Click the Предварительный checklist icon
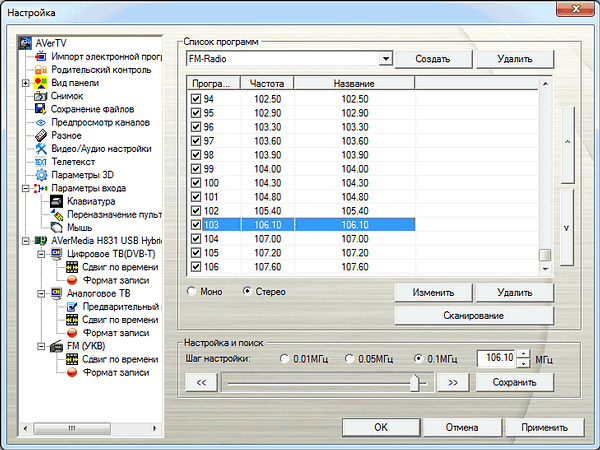The image size is (600, 450). [x=72, y=307]
